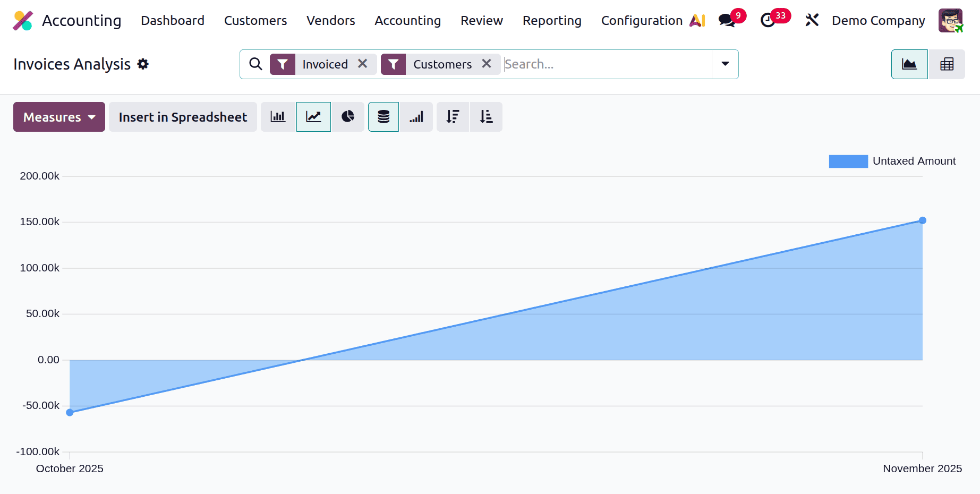Click the October 2025 data point
This screenshot has height=494, width=980.
(70, 412)
